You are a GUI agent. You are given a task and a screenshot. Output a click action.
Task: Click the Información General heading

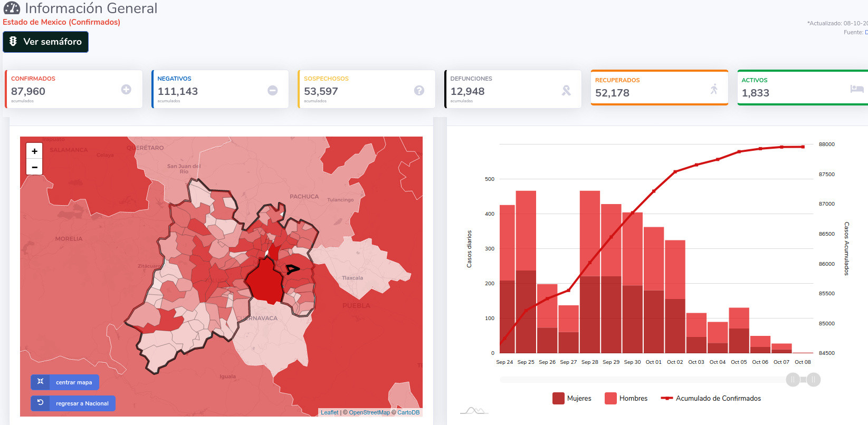pos(91,8)
